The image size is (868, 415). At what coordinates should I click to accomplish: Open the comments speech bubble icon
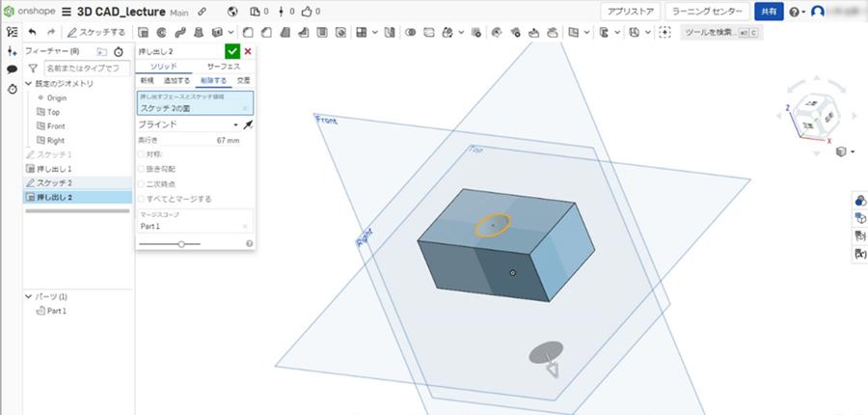coord(12,69)
